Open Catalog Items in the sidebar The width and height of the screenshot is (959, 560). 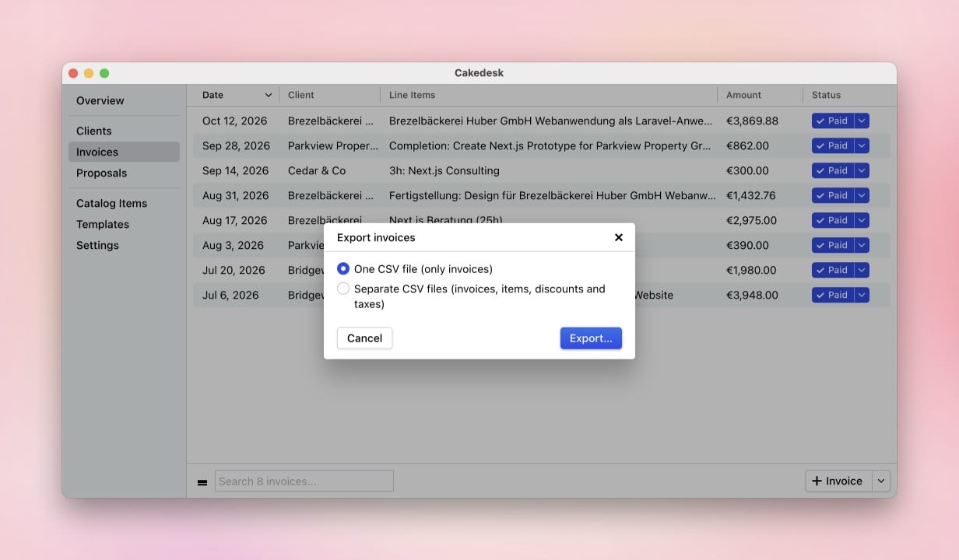[x=111, y=203]
